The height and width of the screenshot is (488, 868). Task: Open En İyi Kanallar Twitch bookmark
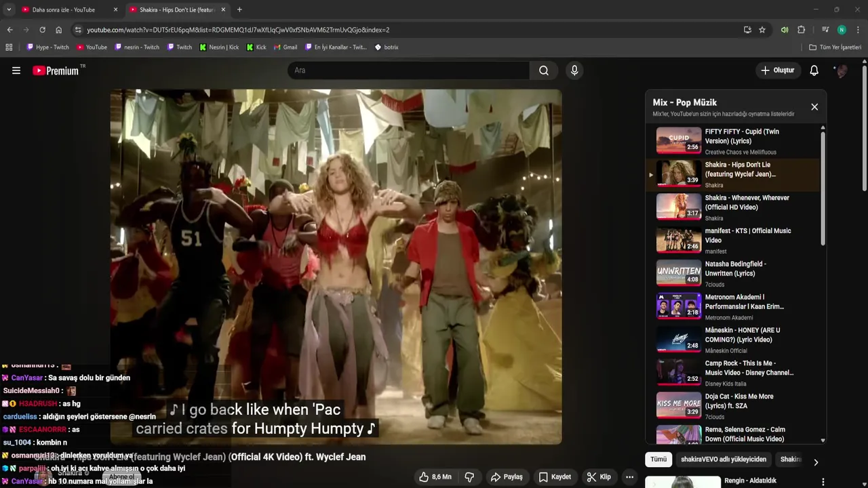point(336,47)
